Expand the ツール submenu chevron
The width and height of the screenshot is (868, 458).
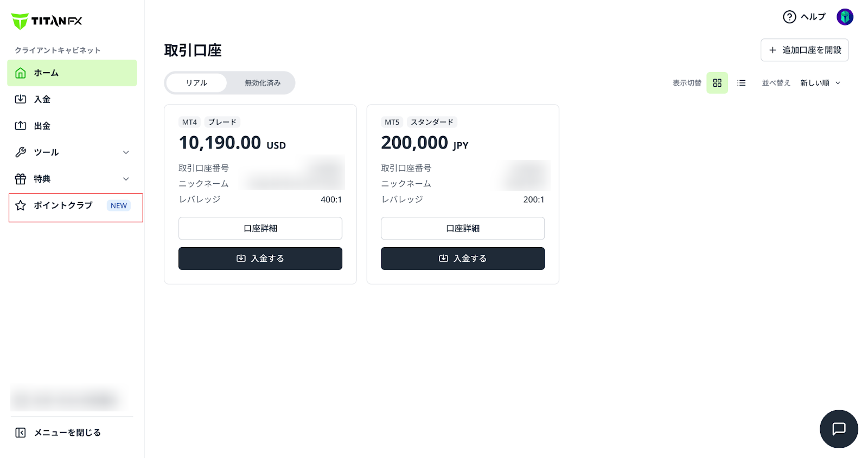coord(126,152)
